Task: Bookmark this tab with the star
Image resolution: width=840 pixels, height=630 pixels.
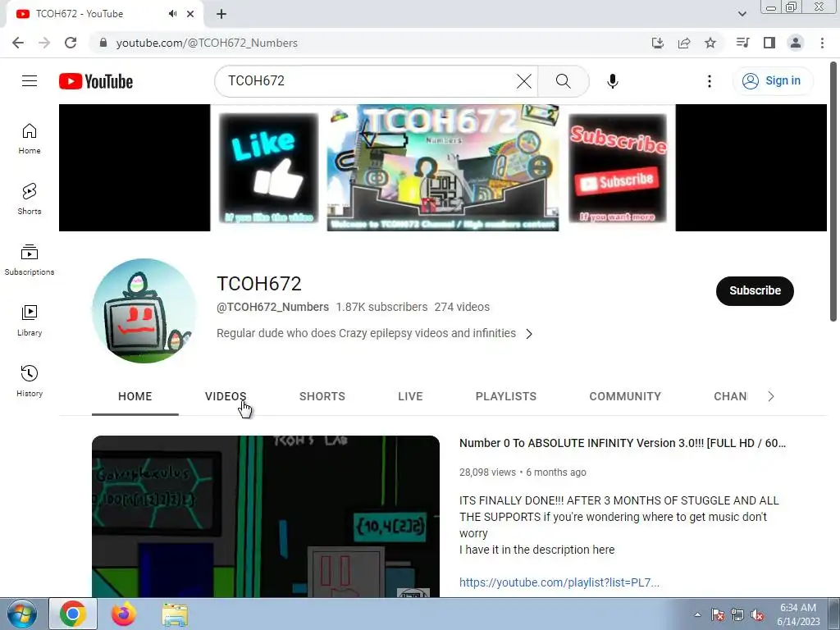Action: [710, 43]
